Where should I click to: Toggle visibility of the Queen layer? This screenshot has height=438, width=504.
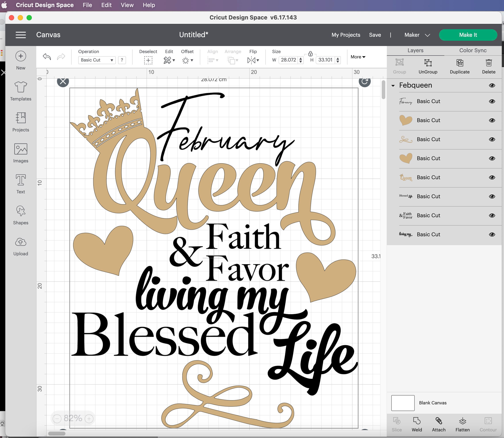pyautogui.click(x=492, y=177)
